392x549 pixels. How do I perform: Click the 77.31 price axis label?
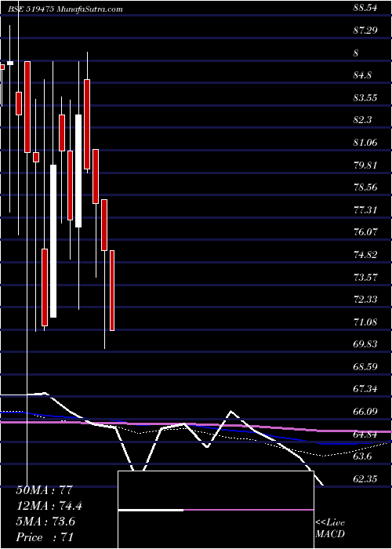365,209
